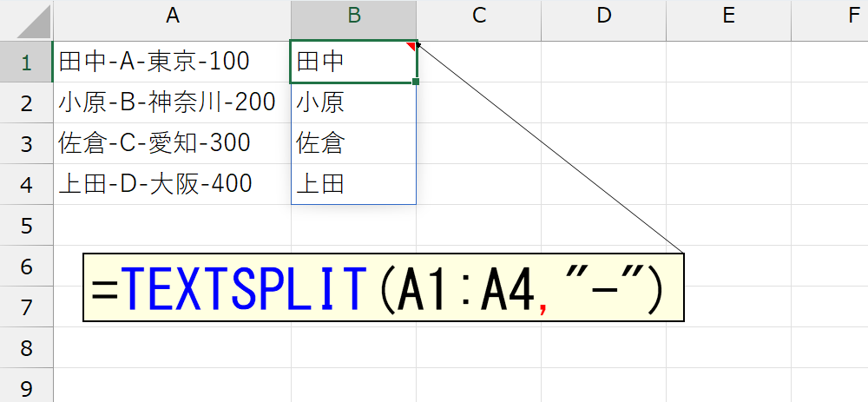Click cell B3 showing 佐倉
Screen dimensions: 868x402
click(x=354, y=143)
